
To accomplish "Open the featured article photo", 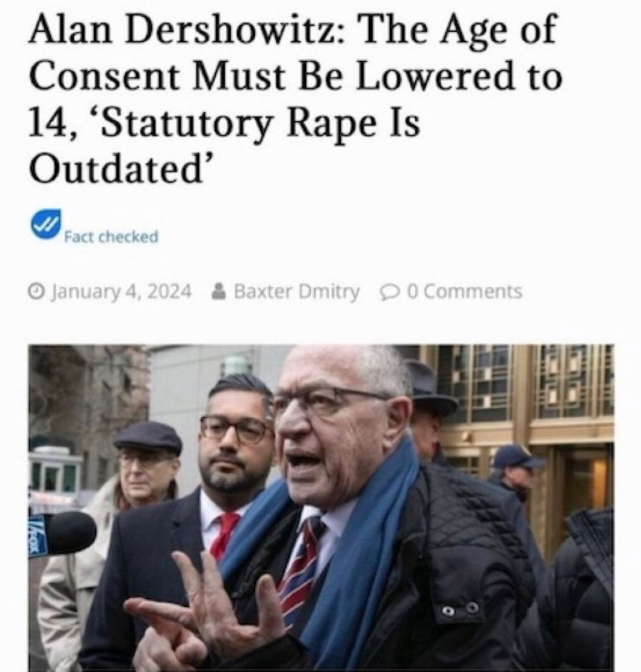I will click(321, 508).
